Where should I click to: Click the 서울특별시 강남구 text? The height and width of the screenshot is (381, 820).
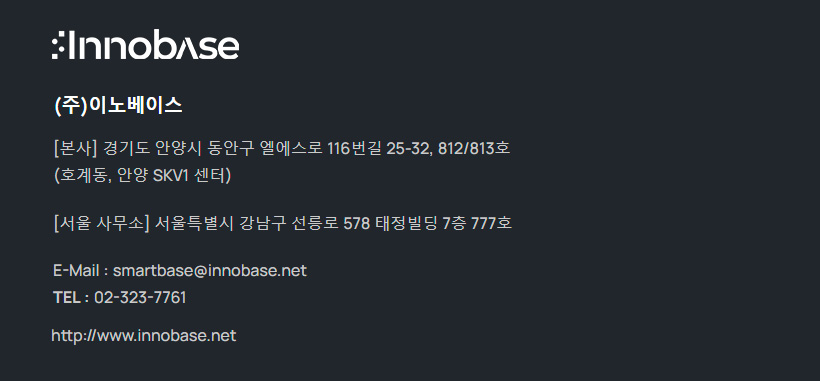pyautogui.click(x=220, y=223)
